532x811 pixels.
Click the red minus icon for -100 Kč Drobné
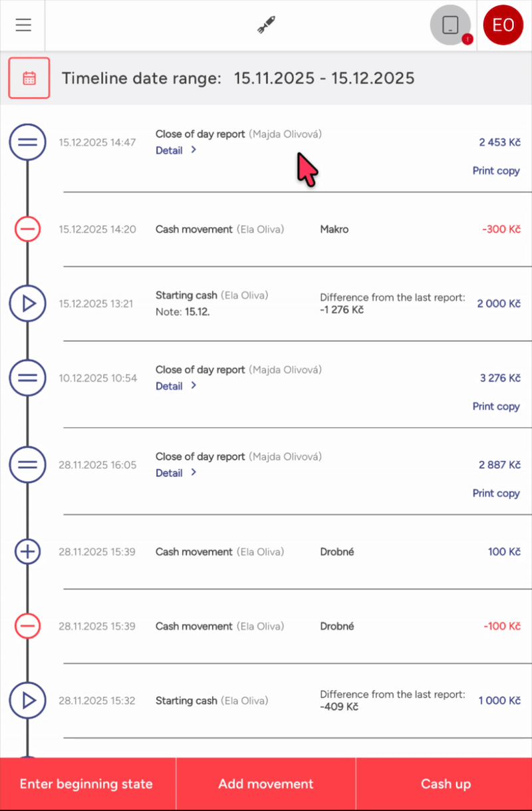point(27,626)
